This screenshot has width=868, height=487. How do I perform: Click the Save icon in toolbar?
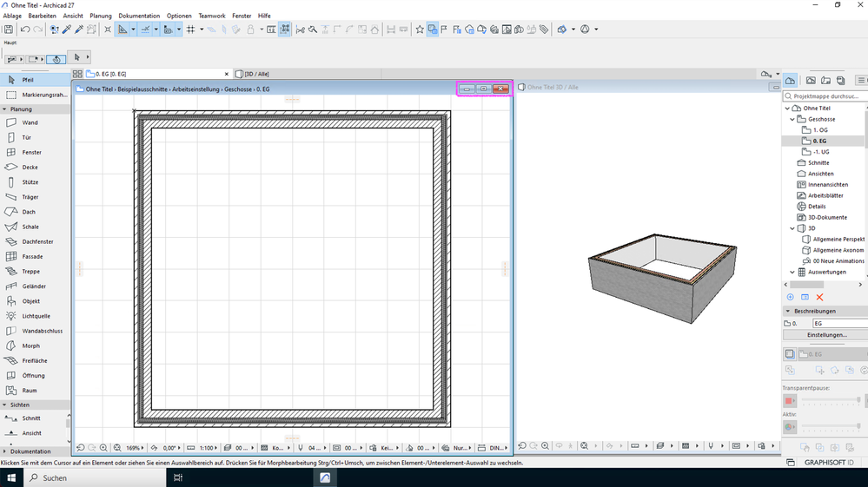9,30
